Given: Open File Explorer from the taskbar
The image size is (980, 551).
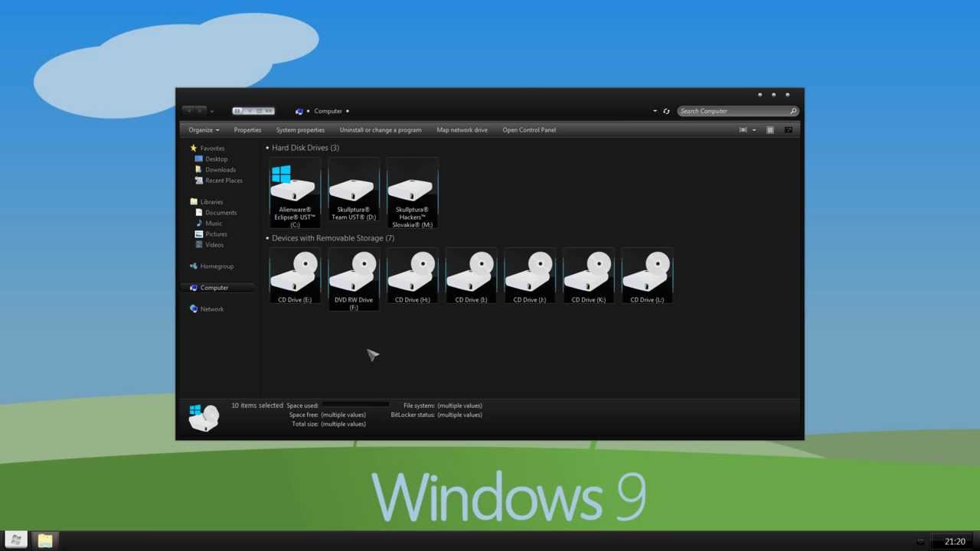Looking at the screenshot, I should point(45,540).
